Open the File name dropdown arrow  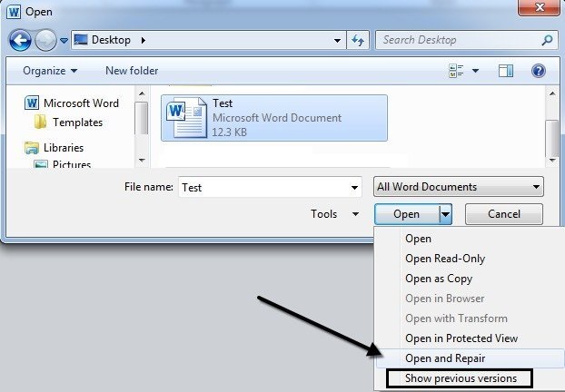tap(354, 187)
